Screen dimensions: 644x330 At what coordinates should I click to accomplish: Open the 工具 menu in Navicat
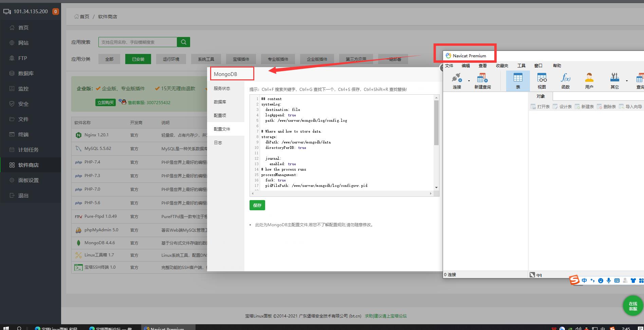[x=521, y=66]
